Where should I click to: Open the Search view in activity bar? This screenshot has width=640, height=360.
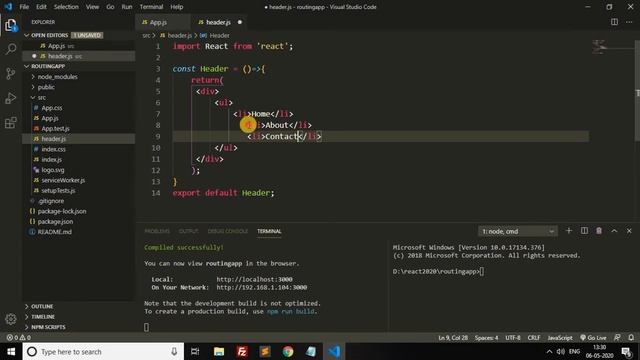(11, 49)
